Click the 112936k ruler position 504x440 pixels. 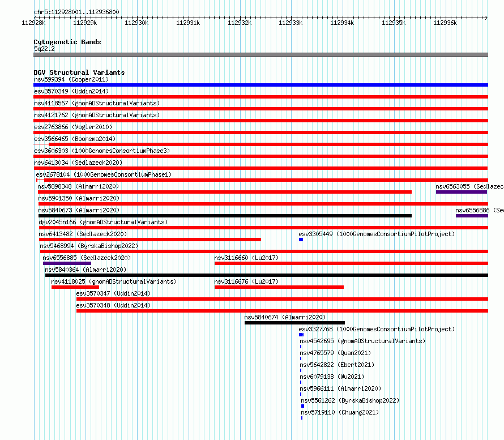pyautogui.click(x=445, y=23)
